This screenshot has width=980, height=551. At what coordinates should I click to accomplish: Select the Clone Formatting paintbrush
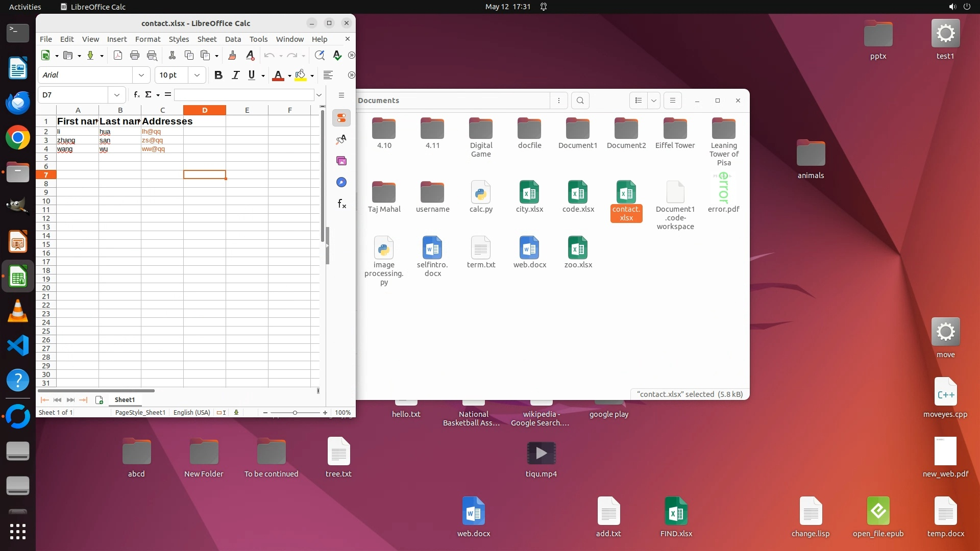click(x=232, y=55)
